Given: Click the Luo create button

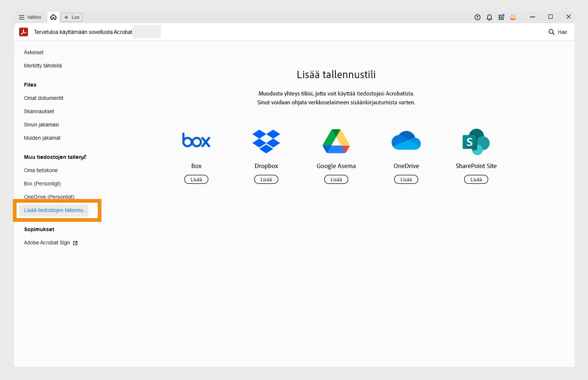Looking at the screenshot, I should [72, 17].
